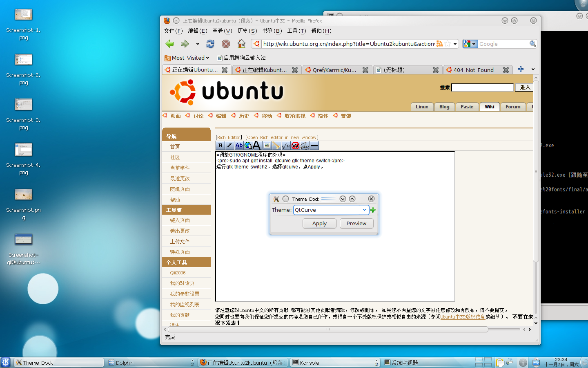Image resolution: width=588 pixels, height=368 pixels.
Task: Open address bar URL history dropdown
Action: coord(455,44)
